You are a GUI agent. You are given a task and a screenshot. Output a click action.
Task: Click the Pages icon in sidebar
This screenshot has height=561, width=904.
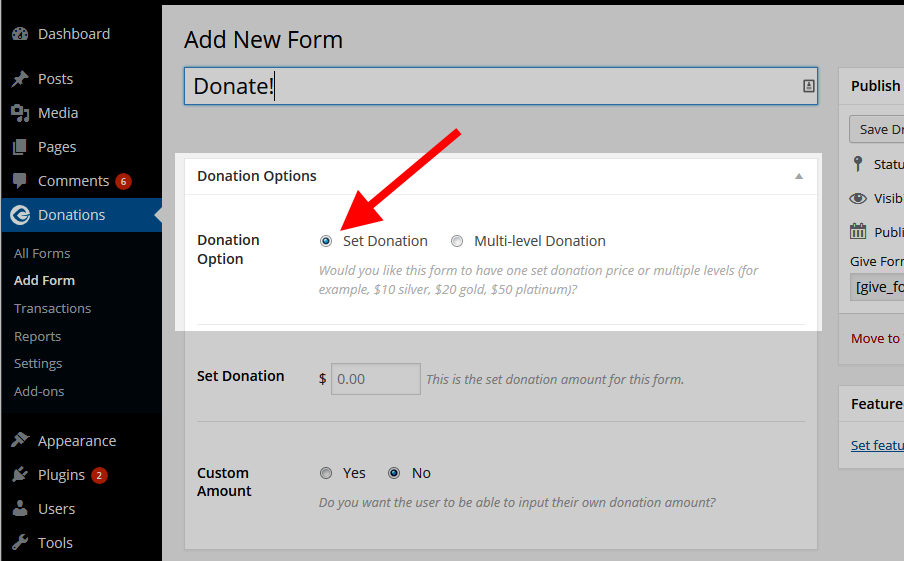[20, 147]
